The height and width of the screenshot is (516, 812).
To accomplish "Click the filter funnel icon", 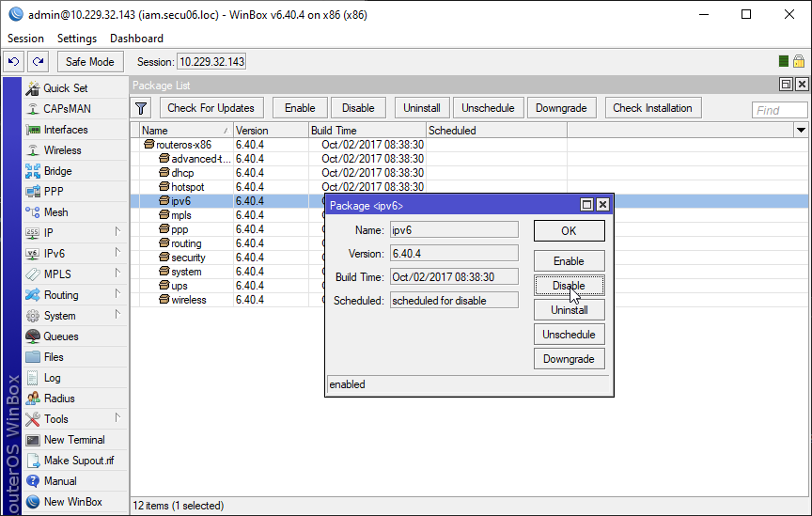I will [x=142, y=108].
